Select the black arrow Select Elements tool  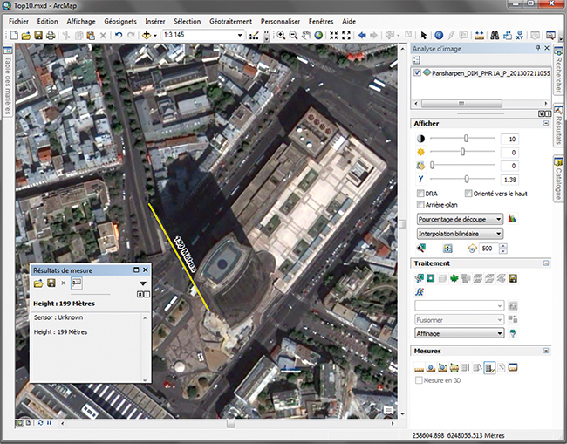(x=423, y=35)
